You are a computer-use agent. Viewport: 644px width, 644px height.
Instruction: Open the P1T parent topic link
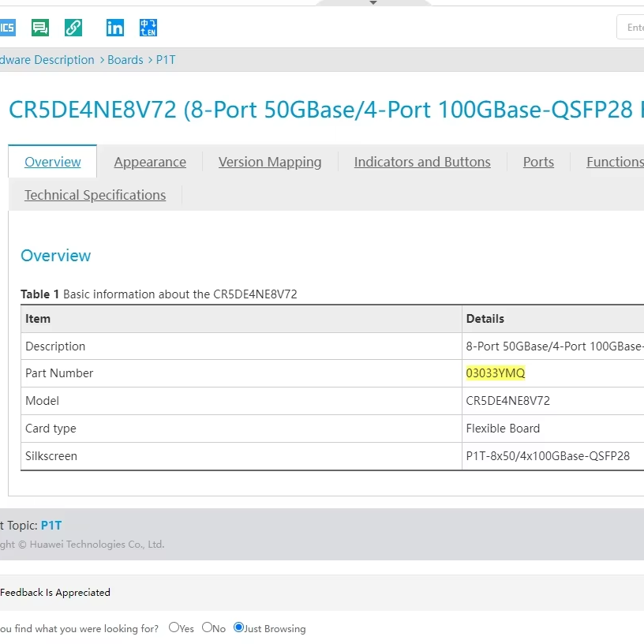[x=51, y=525]
